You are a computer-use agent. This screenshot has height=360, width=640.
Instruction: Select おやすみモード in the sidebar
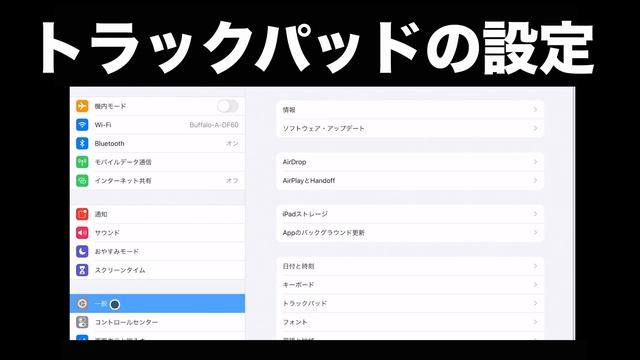[x=158, y=251]
